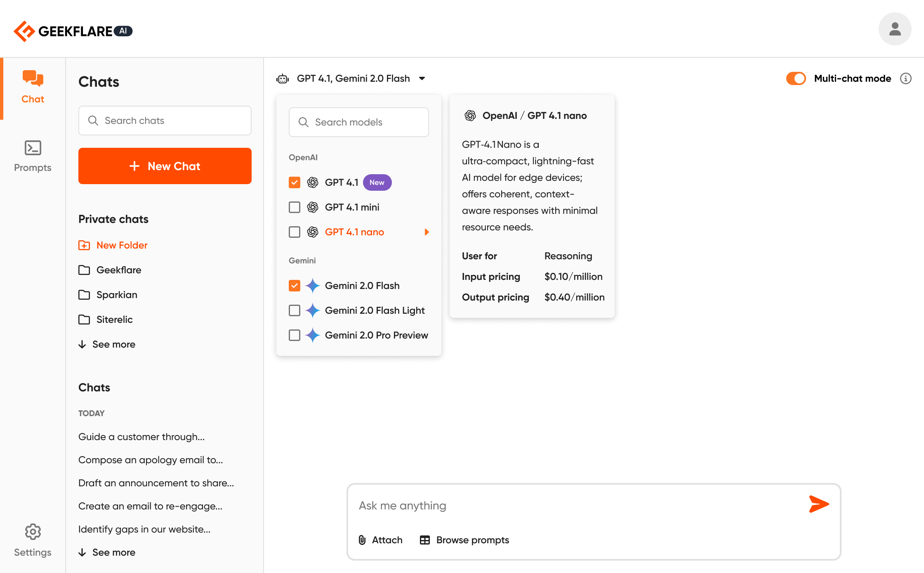Disable the Multi-chat mode toggle
924x573 pixels.
coord(796,78)
